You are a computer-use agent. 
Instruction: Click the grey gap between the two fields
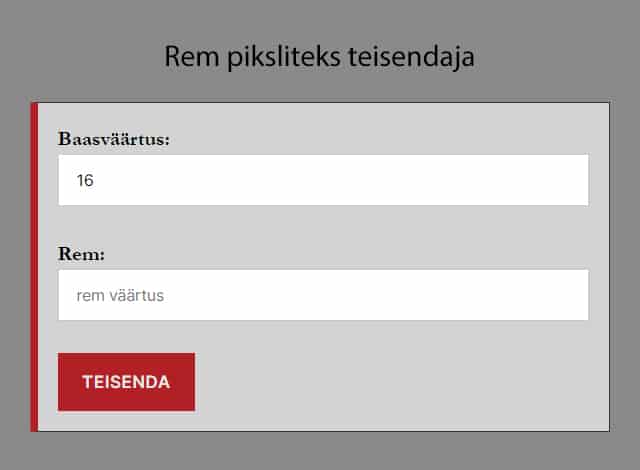[x=322, y=230]
